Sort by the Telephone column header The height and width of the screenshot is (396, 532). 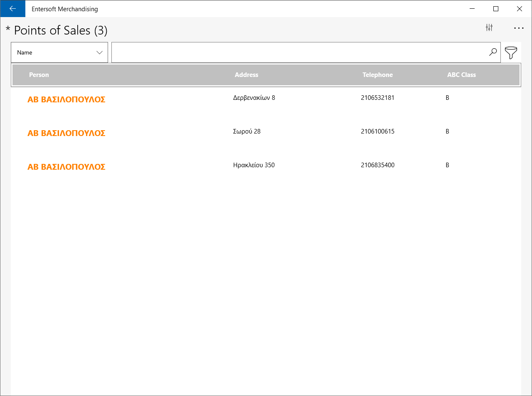point(377,75)
